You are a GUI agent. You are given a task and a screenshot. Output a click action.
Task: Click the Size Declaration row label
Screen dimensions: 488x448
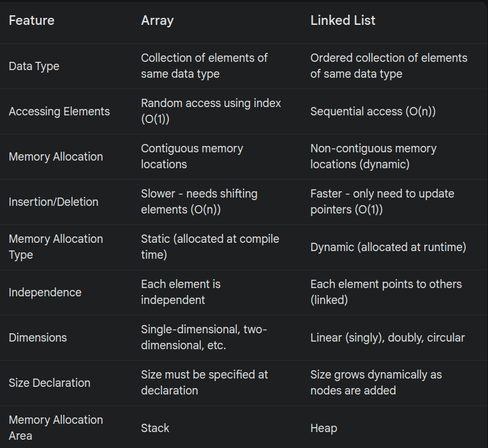50,383
